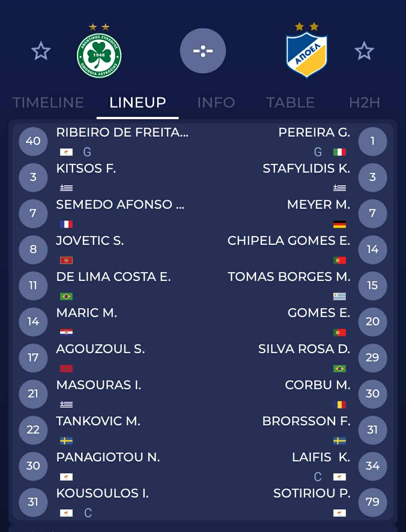Screen dimensions: 406x532
Task: Open Laifis K. player entry
Action: click(321, 457)
